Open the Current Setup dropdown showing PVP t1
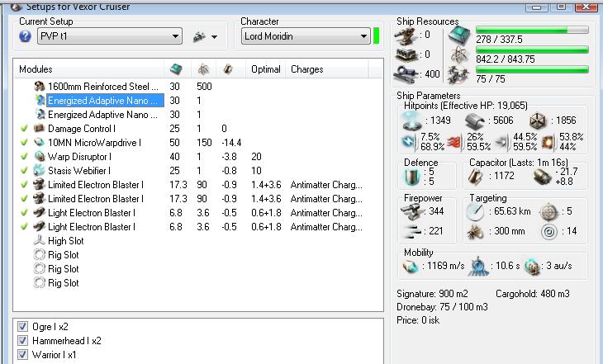This screenshot has height=364, width=603. pos(110,36)
